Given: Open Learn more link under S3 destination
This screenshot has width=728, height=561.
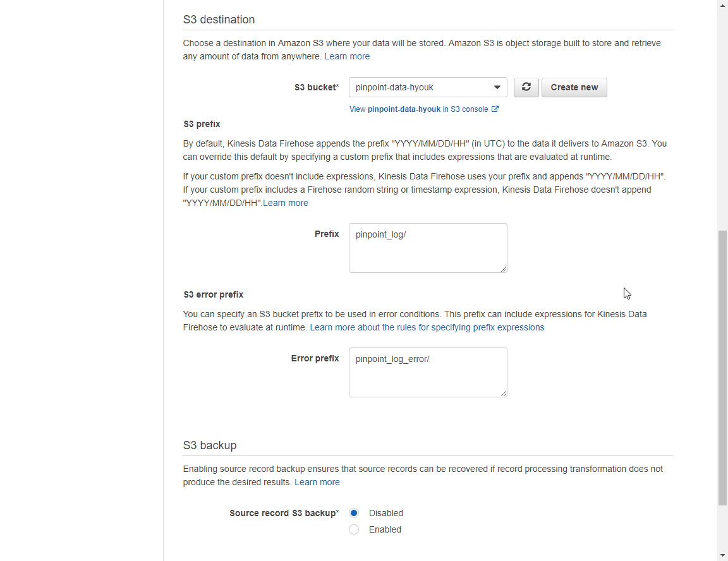Looking at the screenshot, I should pyautogui.click(x=347, y=56).
